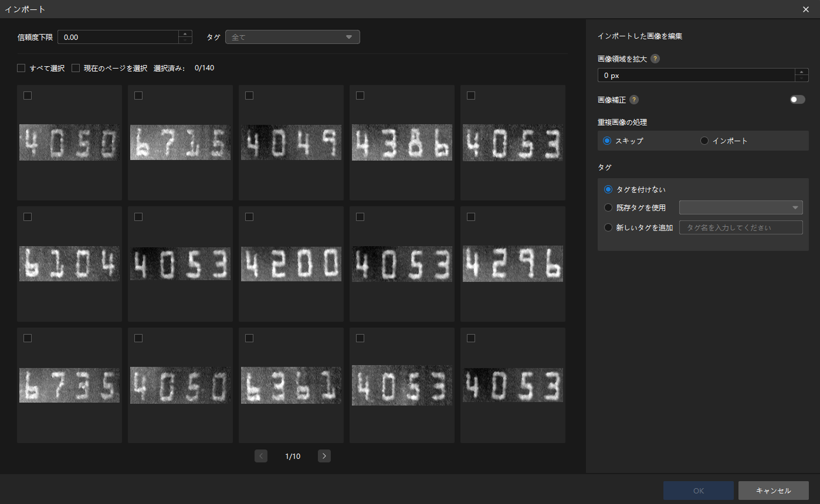The height and width of the screenshot is (504, 820).
Task: Select the 既存タグを使用 radio button
Action: pyautogui.click(x=608, y=207)
